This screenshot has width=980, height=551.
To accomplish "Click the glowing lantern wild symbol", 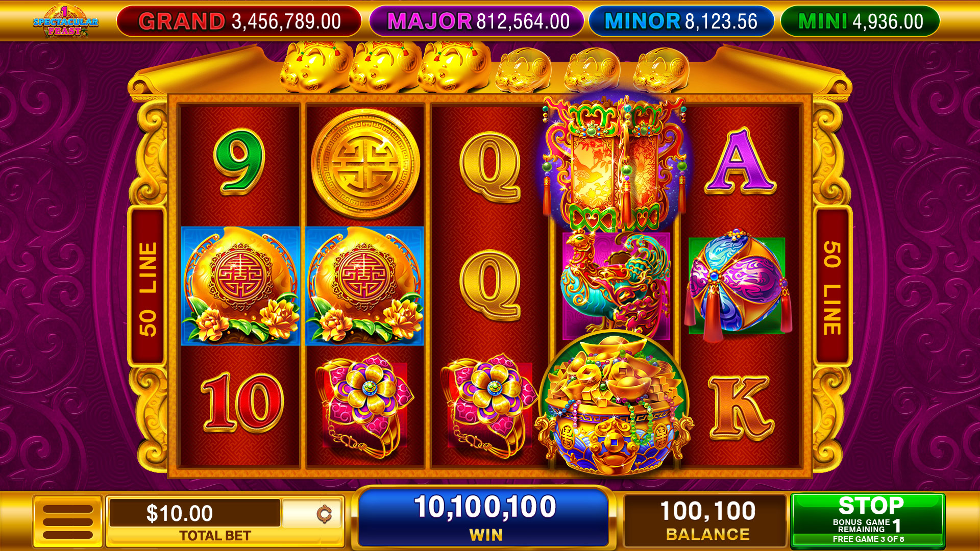I will pyautogui.click(x=615, y=163).
